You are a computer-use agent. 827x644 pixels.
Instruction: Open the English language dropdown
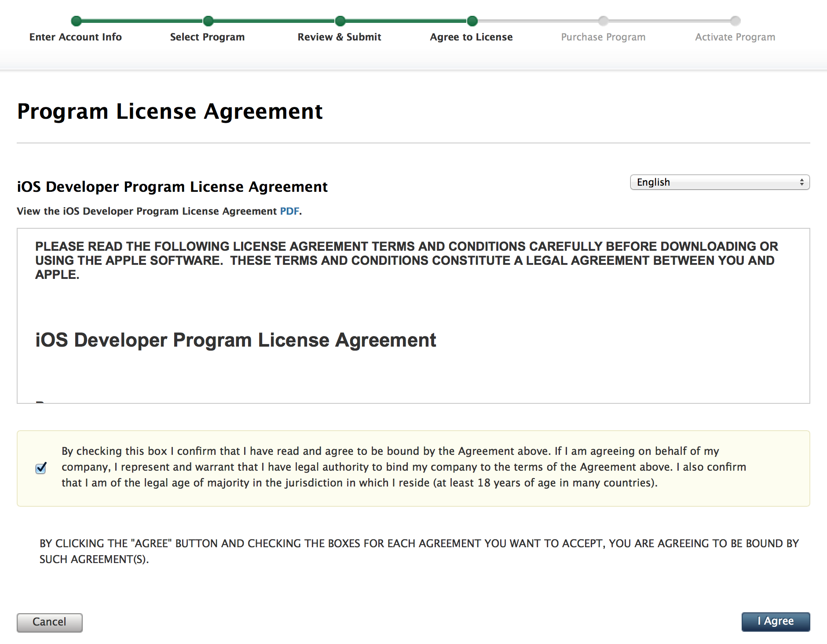pyautogui.click(x=720, y=182)
